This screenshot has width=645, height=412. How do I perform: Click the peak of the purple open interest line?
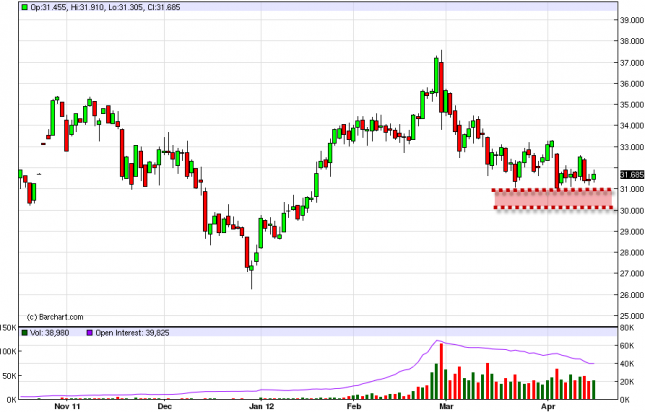click(x=438, y=340)
